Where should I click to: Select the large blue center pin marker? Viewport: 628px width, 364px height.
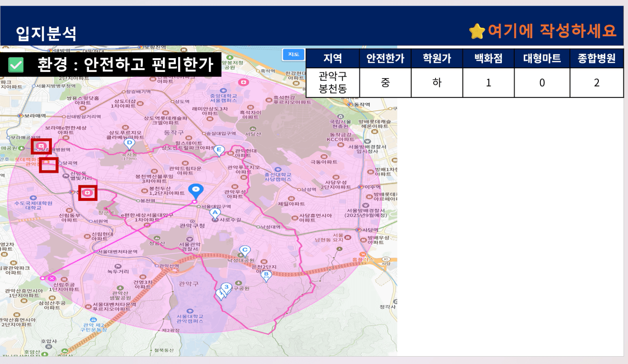pos(196,192)
